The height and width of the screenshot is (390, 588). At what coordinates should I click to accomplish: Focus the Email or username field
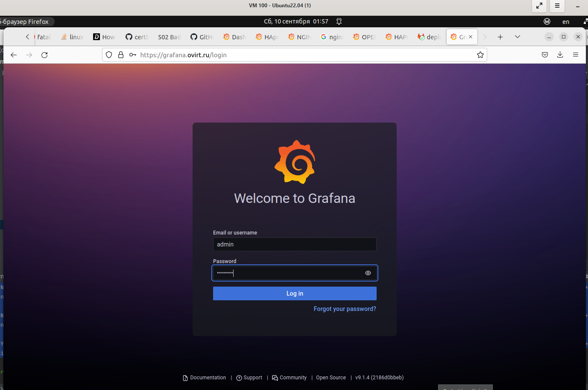pyautogui.click(x=295, y=244)
